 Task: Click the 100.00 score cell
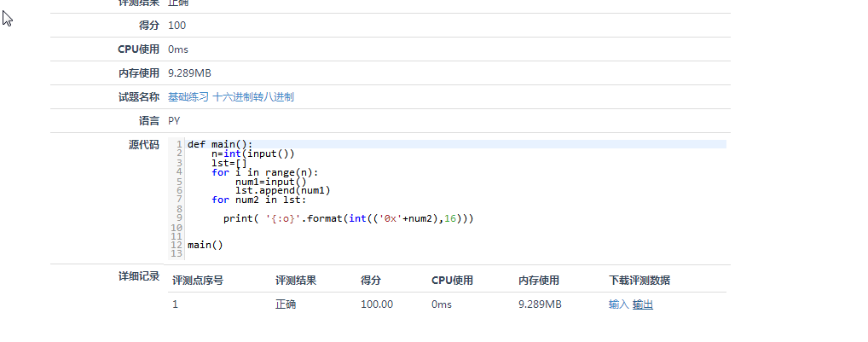(x=377, y=304)
